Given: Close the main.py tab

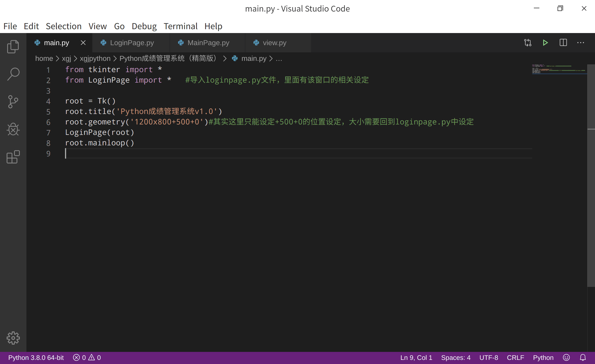Looking at the screenshot, I should (83, 43).
